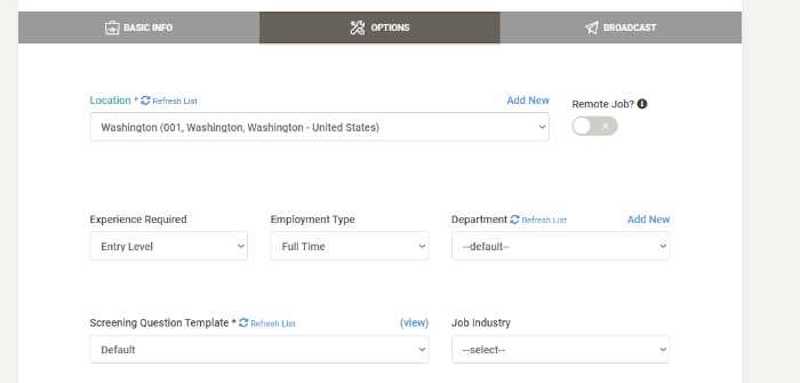The height and width of the screenshot is (383, 800).
Task: Switch to the Basic Info tab
Action: pyautogui.click(x=139, y=28)
